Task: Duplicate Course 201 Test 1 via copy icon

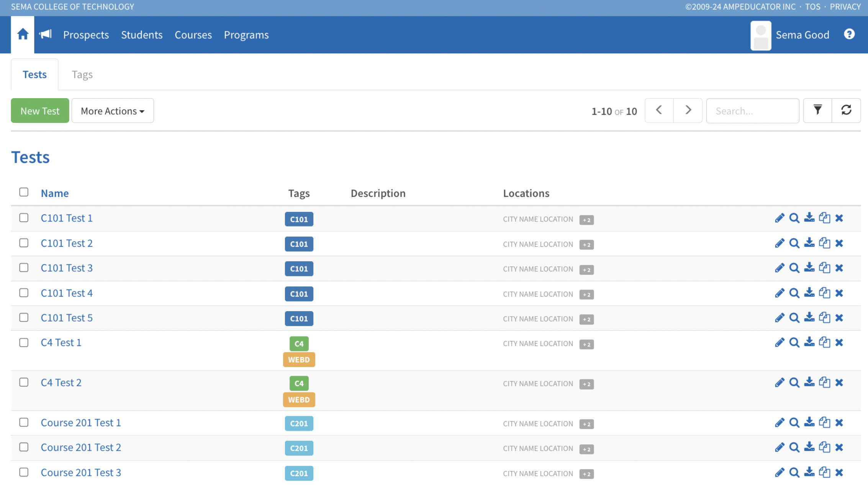Action: point(824,422)
